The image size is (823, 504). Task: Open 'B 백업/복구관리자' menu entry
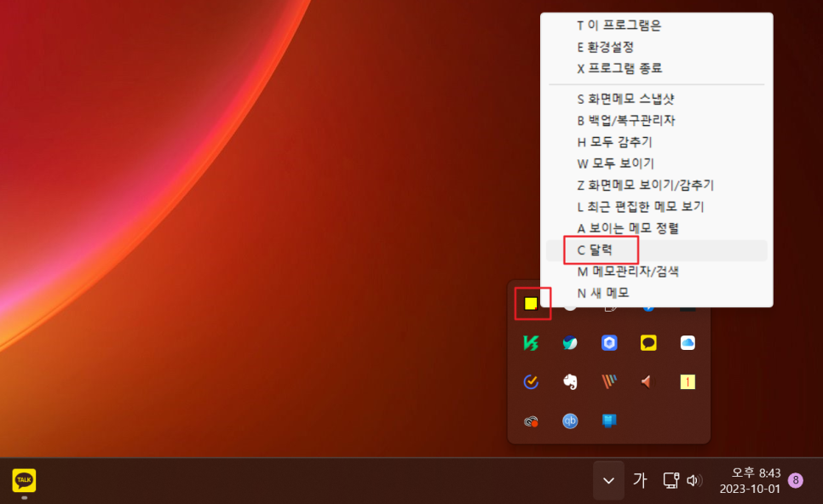(x=657, y=120)
